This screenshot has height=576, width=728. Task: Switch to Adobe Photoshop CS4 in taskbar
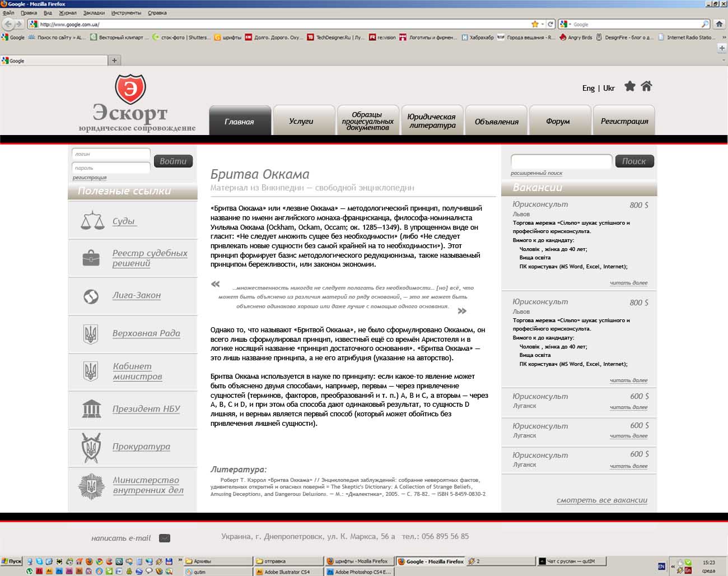point(361,572)
